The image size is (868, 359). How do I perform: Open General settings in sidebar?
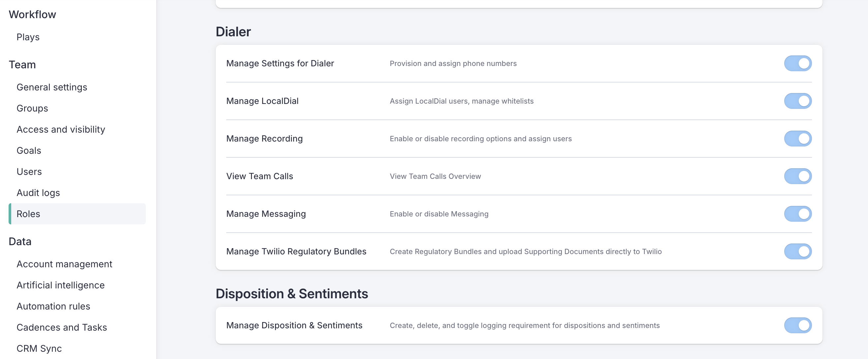(52, 87)
